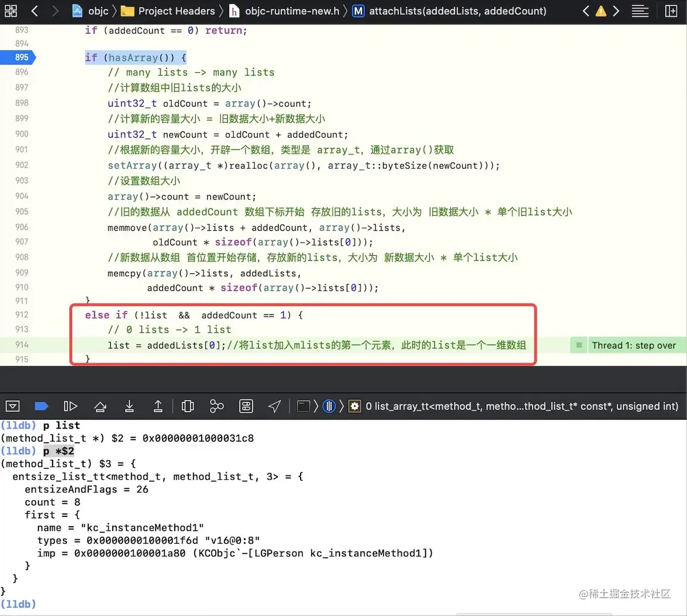Click 'if (hasArray())' on line 895

click(x=136, y=57)
